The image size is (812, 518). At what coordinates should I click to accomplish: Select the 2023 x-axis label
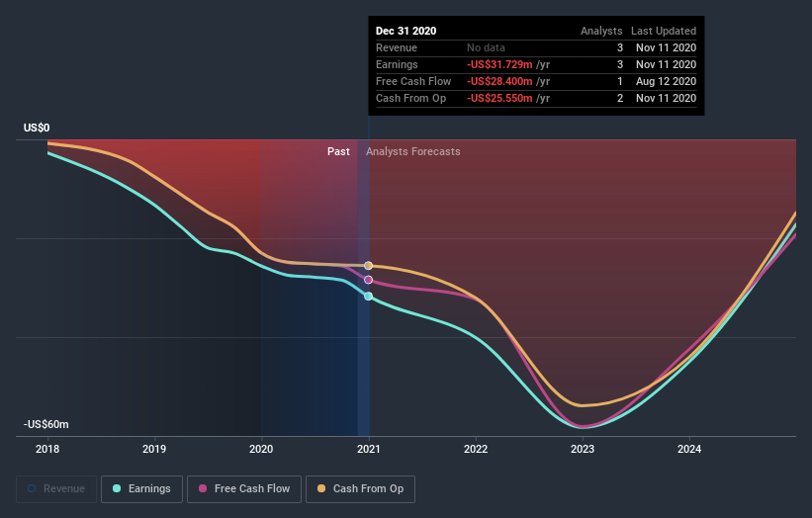click(x=583, y=449)
